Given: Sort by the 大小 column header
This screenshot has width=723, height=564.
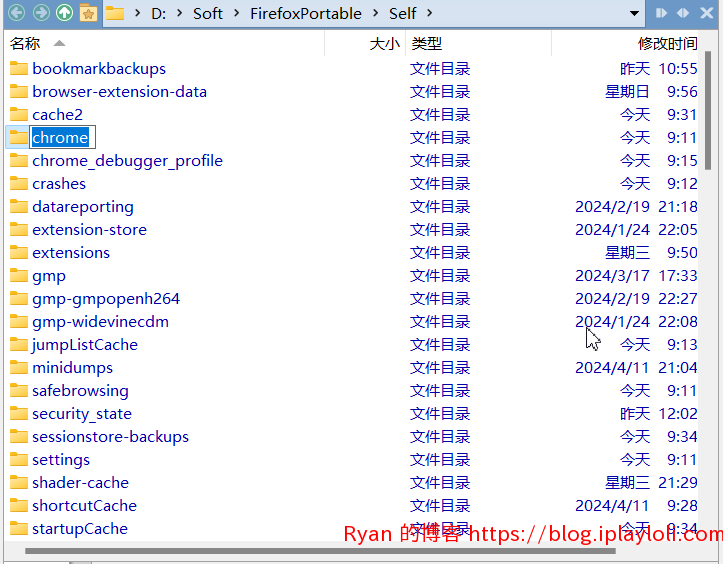Looking at the screenshot, I should click(x=365, y=44).
